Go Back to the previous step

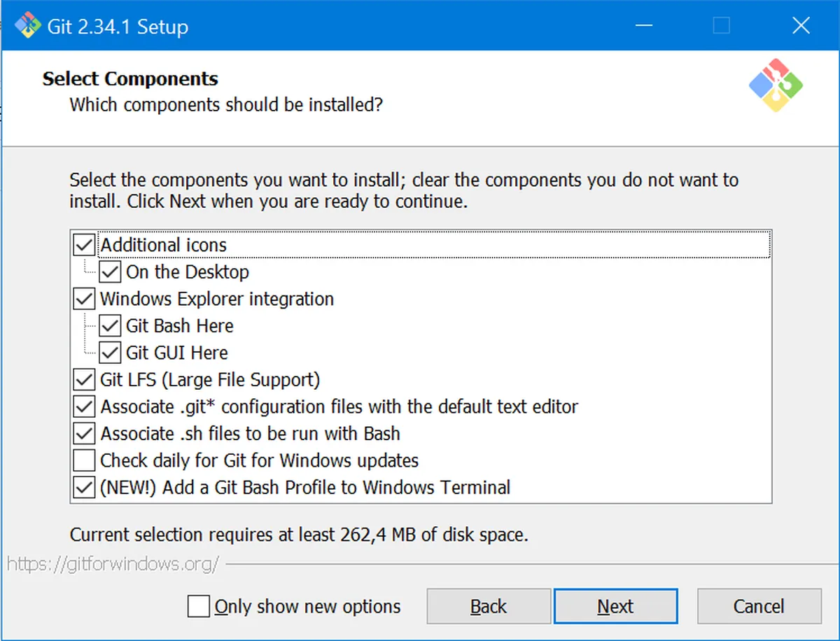[x=488, y=606]
